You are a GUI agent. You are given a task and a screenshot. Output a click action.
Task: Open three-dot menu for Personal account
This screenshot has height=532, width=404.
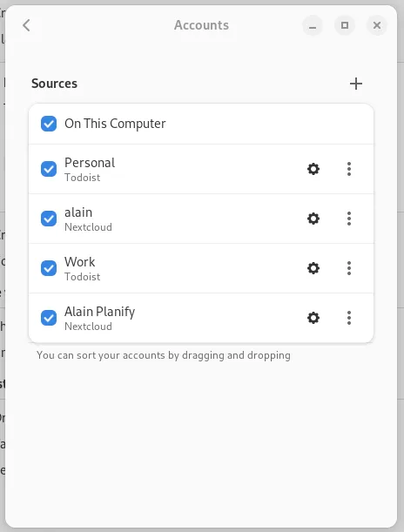click(349, 169)
